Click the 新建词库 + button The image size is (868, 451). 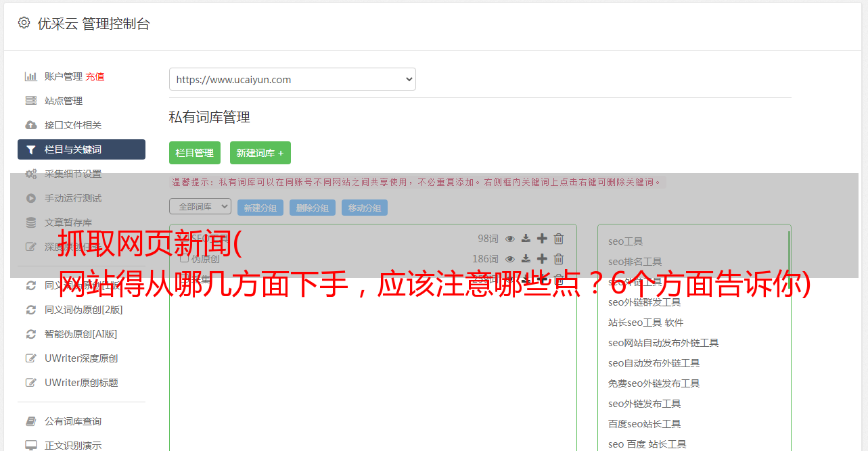point(260,153)
